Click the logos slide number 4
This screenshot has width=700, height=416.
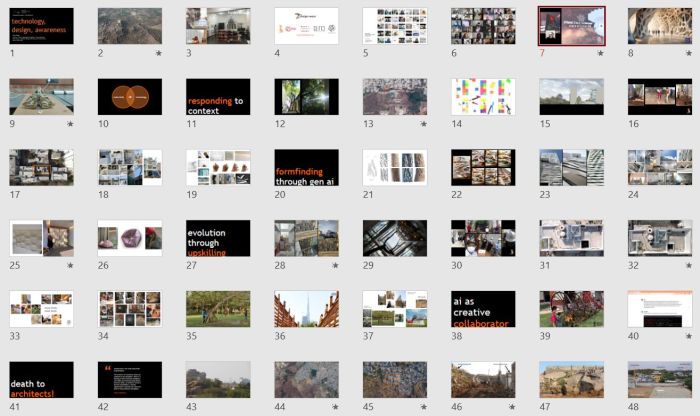[306, 26]
